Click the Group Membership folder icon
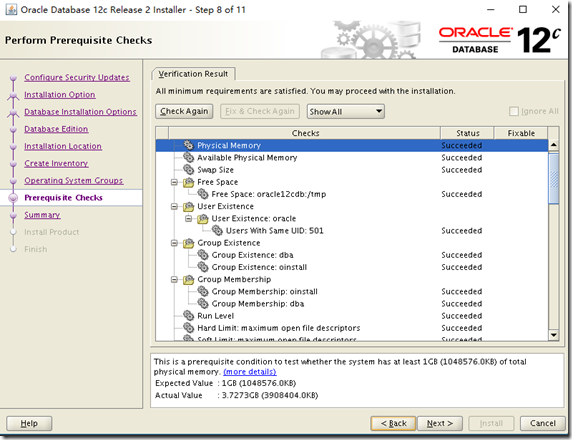 pos(189,279)
